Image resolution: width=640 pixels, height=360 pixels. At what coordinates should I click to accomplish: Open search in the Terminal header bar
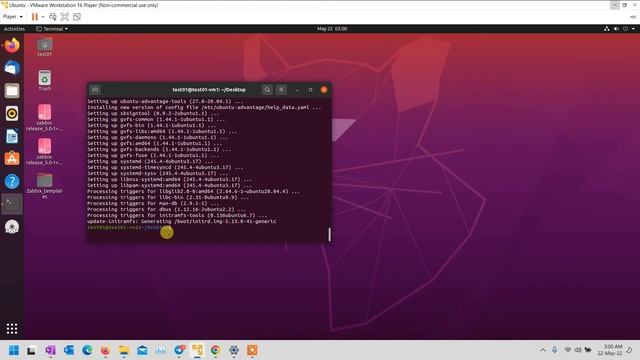tap(267, 90)
